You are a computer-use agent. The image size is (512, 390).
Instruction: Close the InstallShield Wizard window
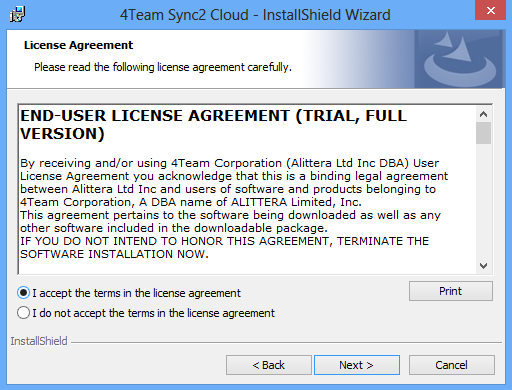click(490, 10)
